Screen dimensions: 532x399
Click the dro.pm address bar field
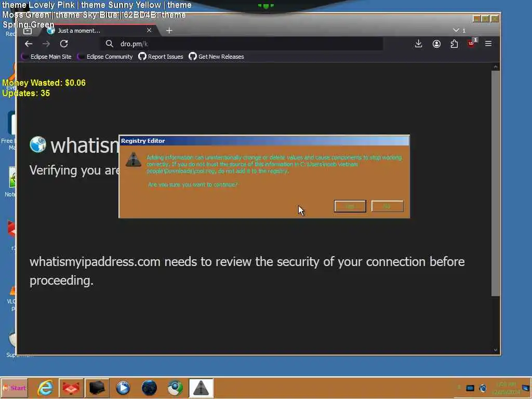(242, 44)
